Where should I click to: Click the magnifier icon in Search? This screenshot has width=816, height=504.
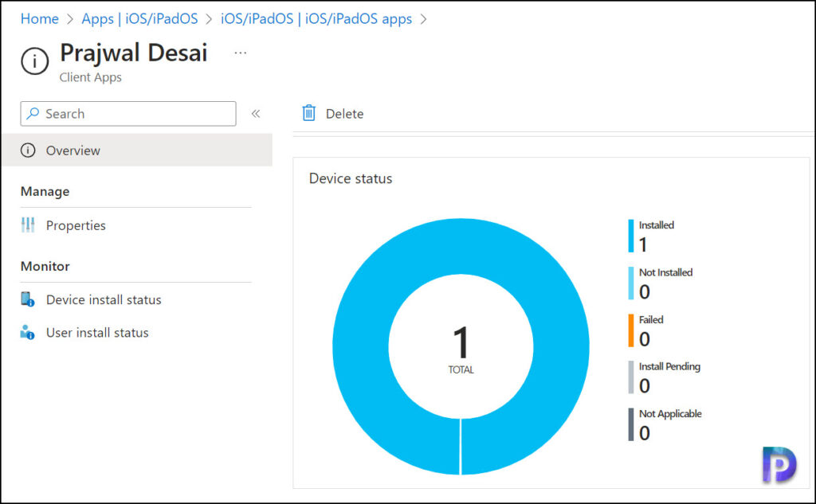coord(33,113)
